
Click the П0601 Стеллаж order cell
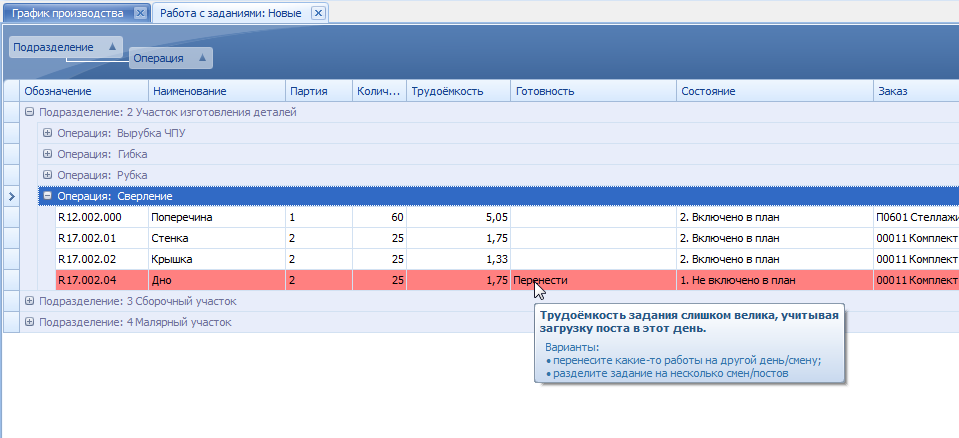(x=916, y=217)
